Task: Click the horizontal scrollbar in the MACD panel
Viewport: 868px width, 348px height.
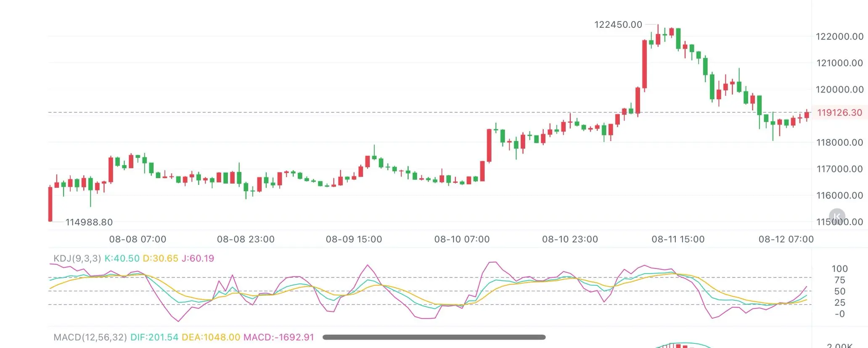Action: click(x=434, y=337)
